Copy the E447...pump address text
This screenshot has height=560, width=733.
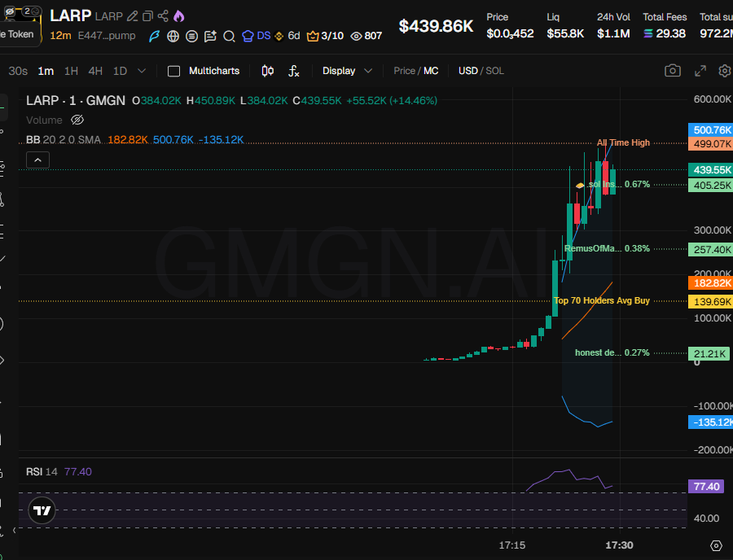tap(107, 36)
